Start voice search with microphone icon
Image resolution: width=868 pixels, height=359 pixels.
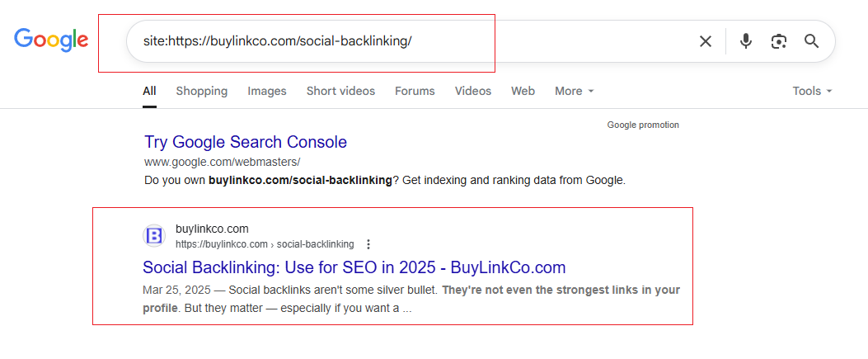point(746,41)
